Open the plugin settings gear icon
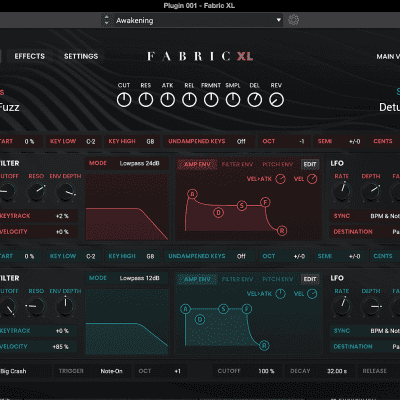 (x=293, y=20)
